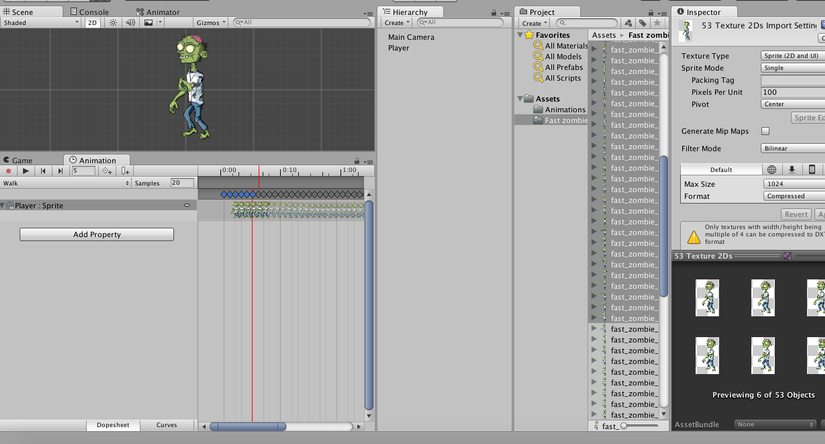The width and height of the screenshot is (825, 444).
Task: Select the Hierarchy tab
Action: 405,12
